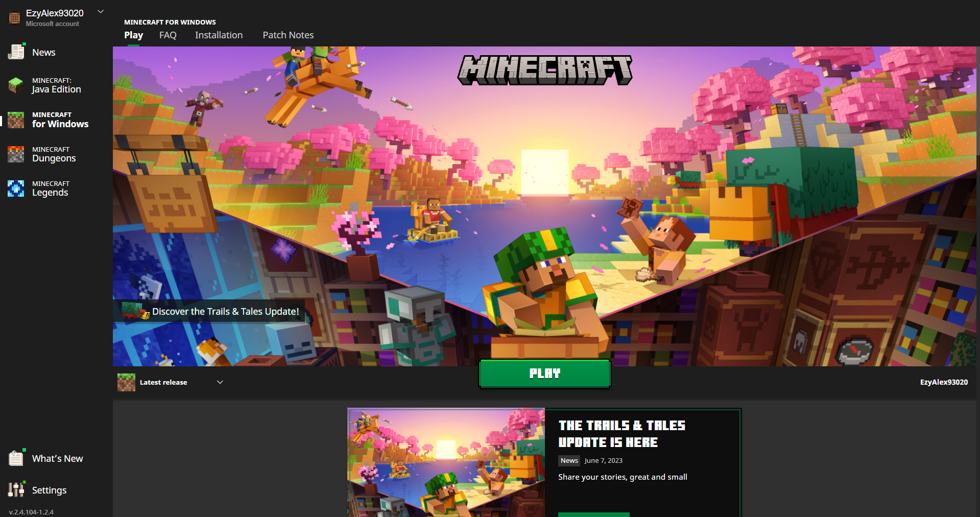Click the MINECRAFT FOR WINDOWS page title
Screen dimensions: 980x517
[x=170, y=22]
